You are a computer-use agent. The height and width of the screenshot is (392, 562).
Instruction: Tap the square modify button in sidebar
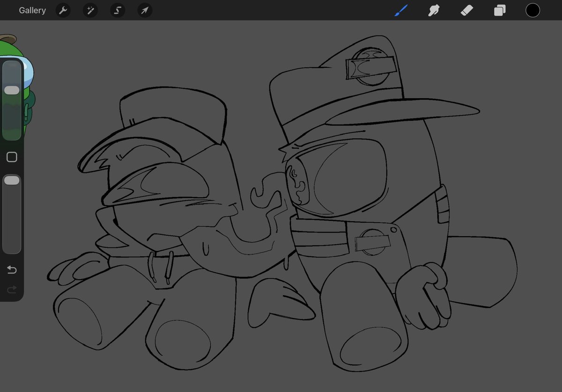(12, 157)
